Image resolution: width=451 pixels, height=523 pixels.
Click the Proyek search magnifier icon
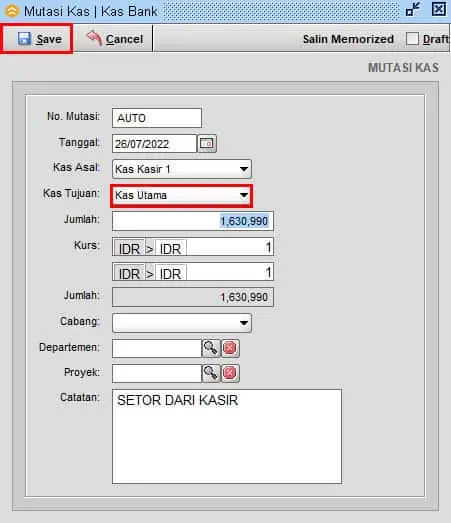pos(210,373)
